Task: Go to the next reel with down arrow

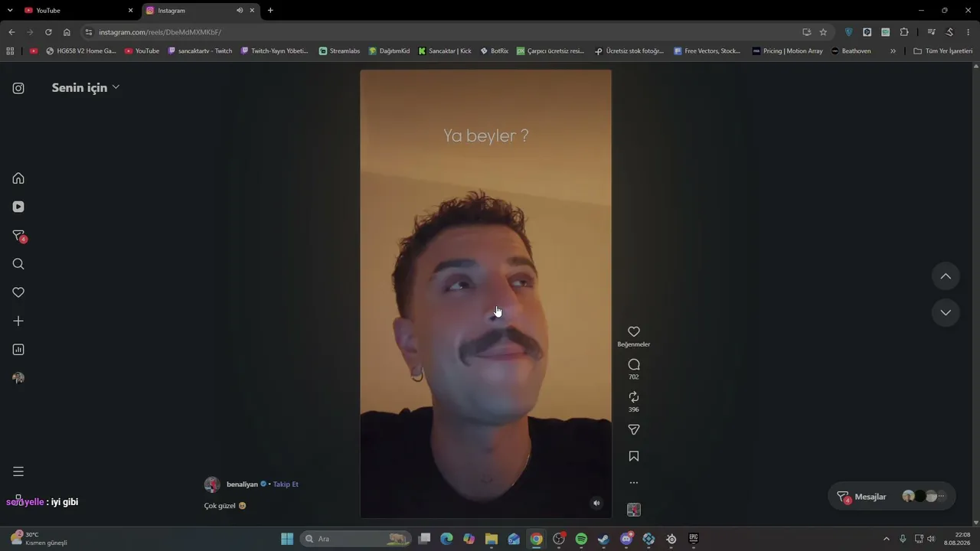Action: (946, 312)
